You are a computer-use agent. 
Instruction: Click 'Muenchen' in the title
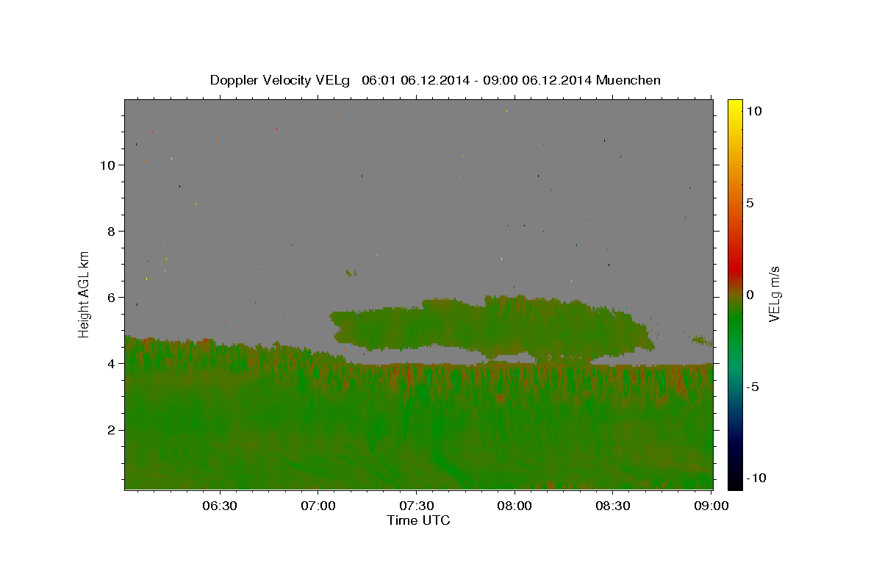coord(628,80)
